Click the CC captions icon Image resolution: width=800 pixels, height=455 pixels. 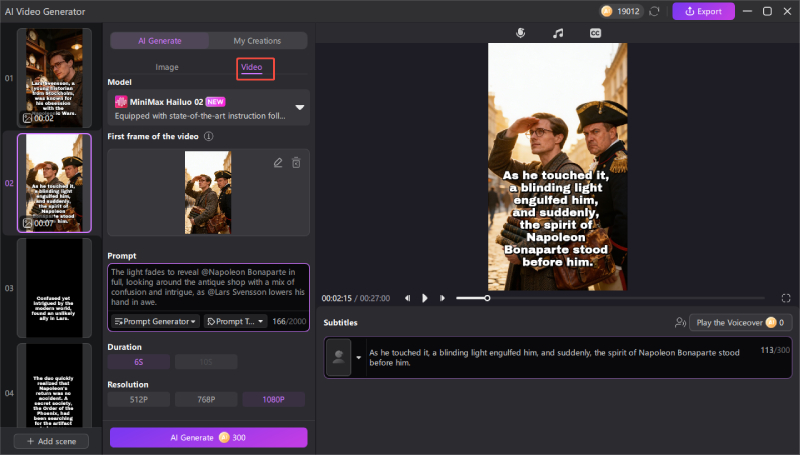pyautogui.click(x=595, y=33)
